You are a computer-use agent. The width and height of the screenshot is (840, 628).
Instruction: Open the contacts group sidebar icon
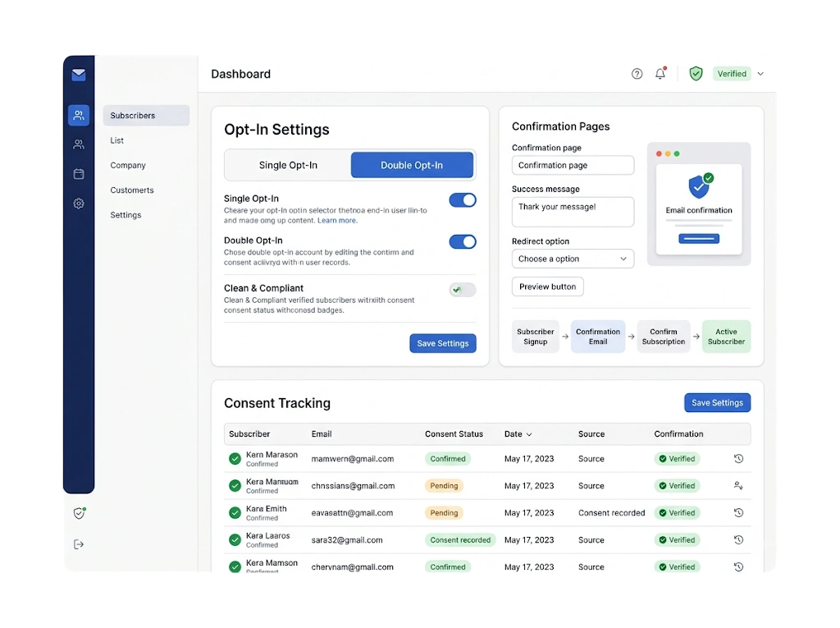79,144
